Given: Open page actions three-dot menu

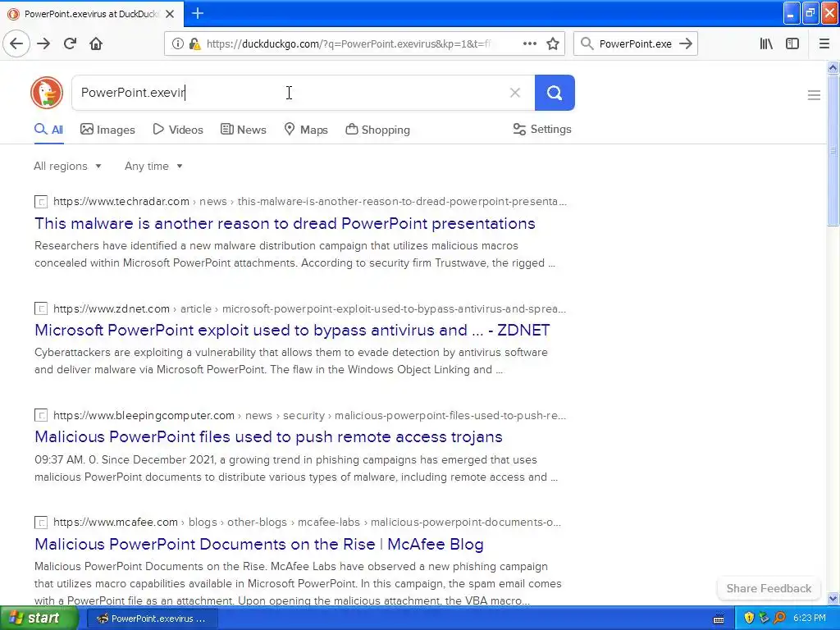Looking at the screenshot, I should [x=529, y=44].
